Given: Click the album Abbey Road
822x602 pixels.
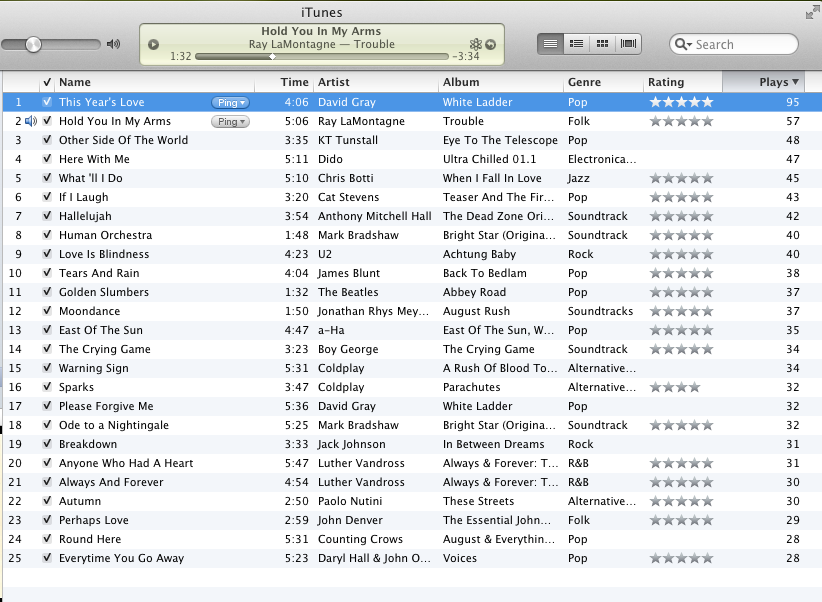Looking at the screenshot, I should pos(474,292).
